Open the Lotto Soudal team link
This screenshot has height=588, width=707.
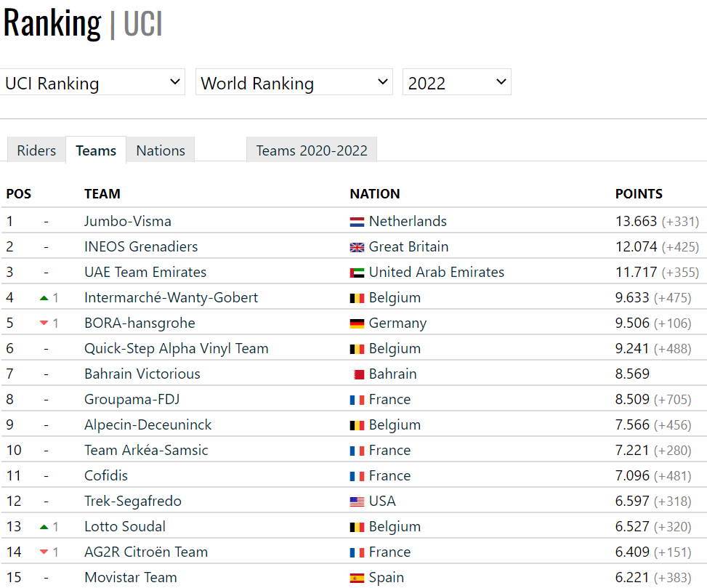click(x=125, y=527)
